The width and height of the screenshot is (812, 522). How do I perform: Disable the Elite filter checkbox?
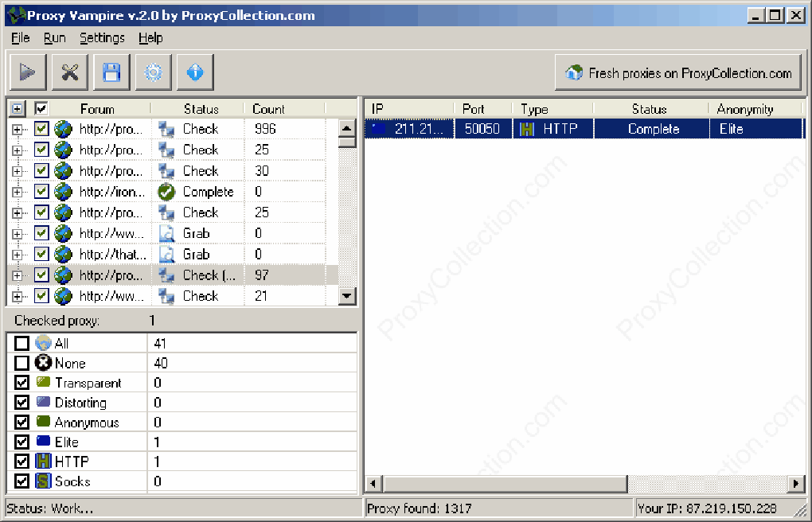pos(21,441)
